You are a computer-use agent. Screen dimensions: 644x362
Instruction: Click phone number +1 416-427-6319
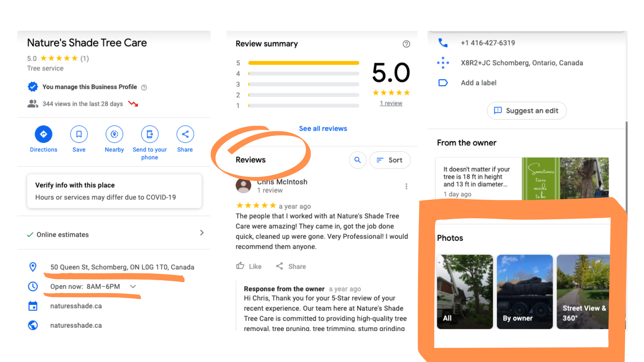(x=488, y=43)
